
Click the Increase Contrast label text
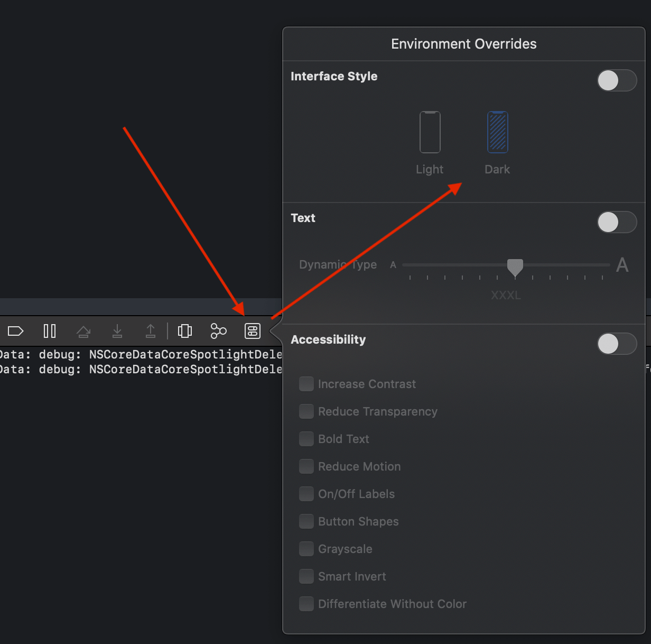pos(367,384)
